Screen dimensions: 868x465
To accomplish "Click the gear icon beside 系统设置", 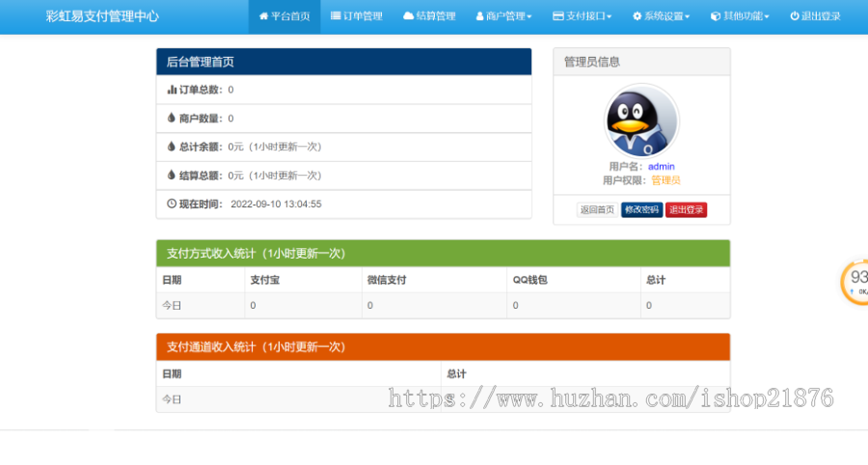I will click(637, 16).
